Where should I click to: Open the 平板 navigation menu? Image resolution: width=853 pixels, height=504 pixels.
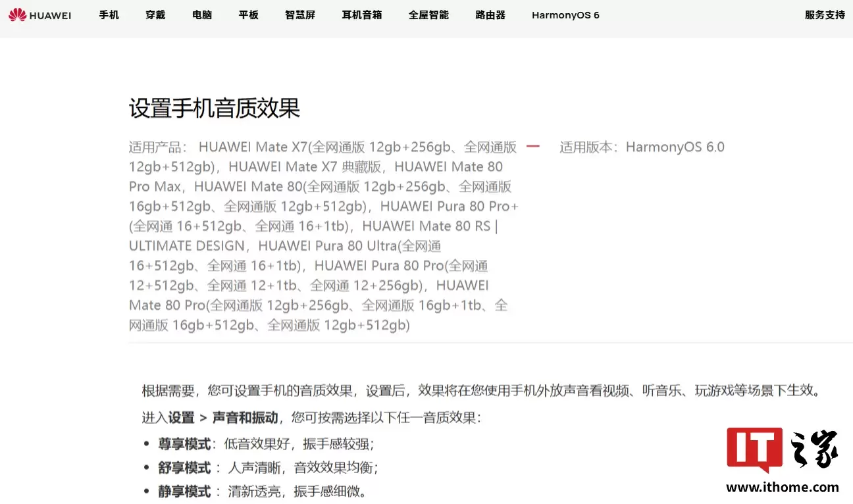pyautogui.click(x=248, y=14)
